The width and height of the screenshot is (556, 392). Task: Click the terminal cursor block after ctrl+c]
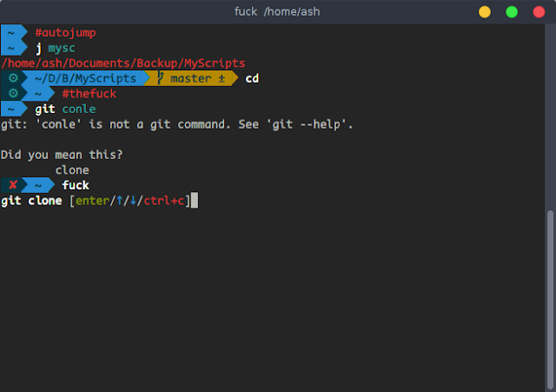pos(195,201)
